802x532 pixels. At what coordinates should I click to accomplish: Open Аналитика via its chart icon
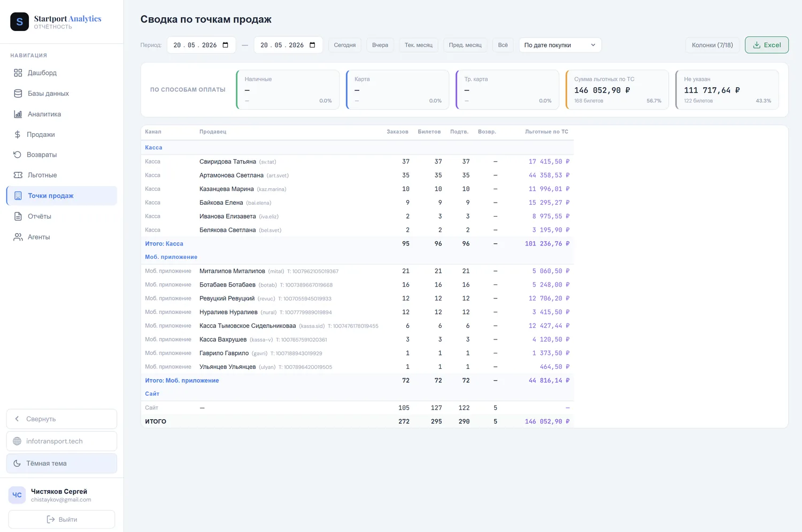pyautogui.click(x=18, y=114)
